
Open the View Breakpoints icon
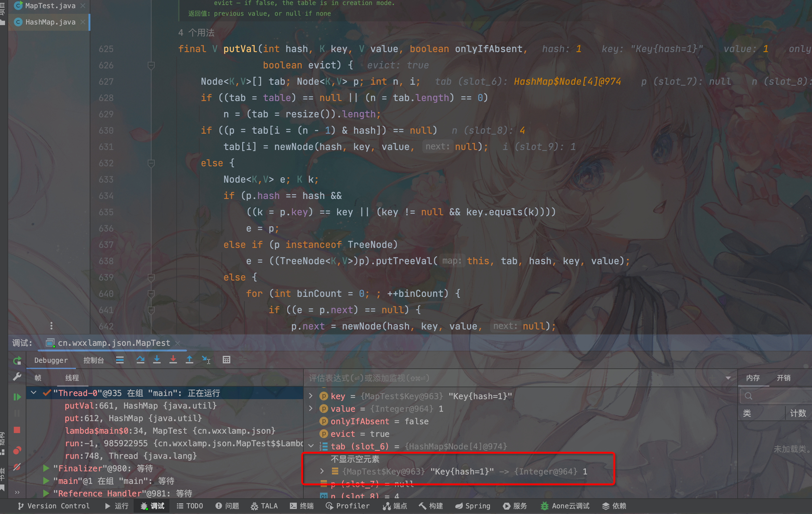click(x=17, y=450)
